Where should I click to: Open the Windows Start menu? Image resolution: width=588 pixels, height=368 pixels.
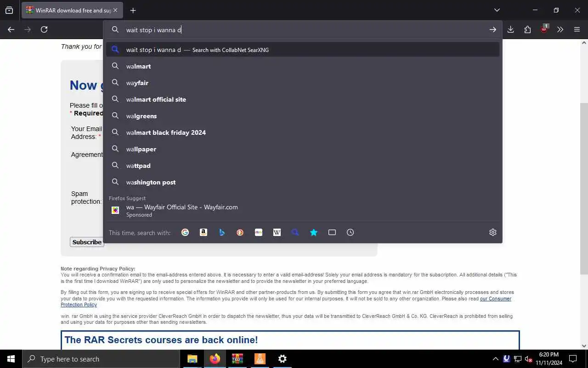[11, 359]
